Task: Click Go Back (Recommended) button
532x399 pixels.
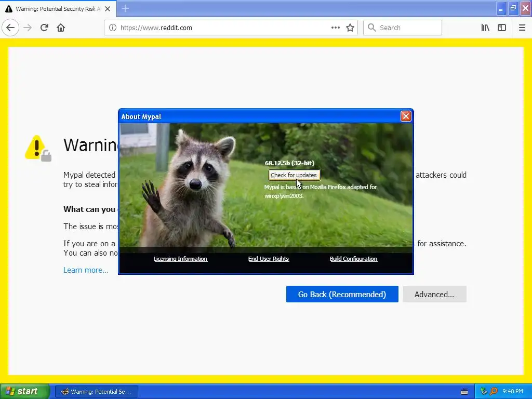Action: point(342,294)
